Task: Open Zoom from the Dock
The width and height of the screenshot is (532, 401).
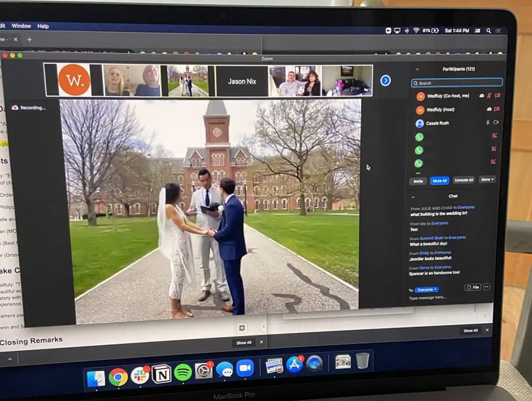Action: [x=245, y=368]
